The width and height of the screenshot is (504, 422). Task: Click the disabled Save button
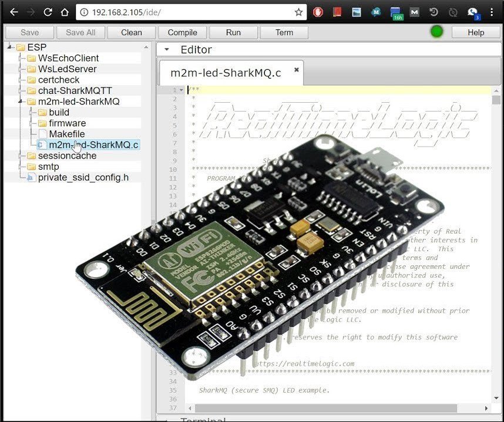pyautogui.click(x=29, y=32)
